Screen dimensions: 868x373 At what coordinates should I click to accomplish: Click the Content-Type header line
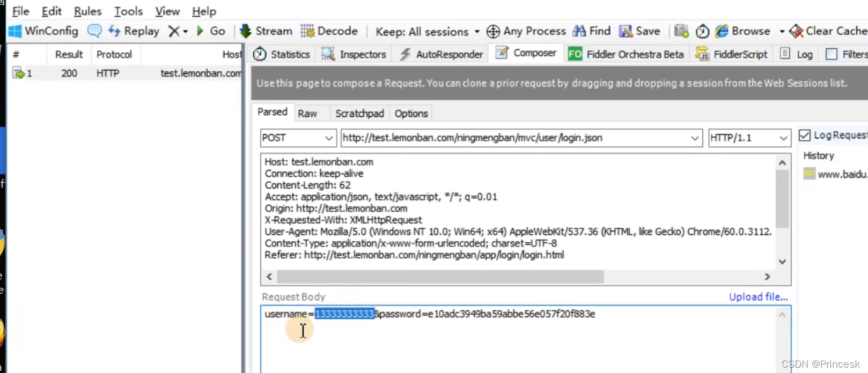coord(411,243)
